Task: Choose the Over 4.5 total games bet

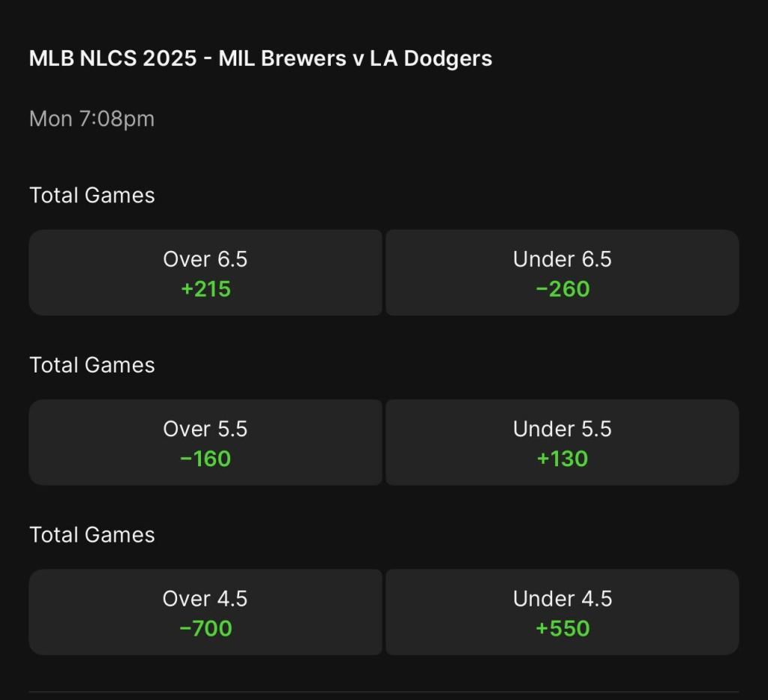Action: (x=205, y=612)
